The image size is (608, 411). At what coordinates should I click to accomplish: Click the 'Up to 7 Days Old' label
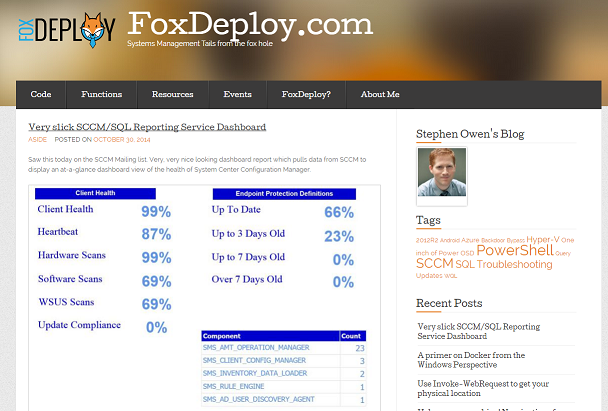pos(248,257)
